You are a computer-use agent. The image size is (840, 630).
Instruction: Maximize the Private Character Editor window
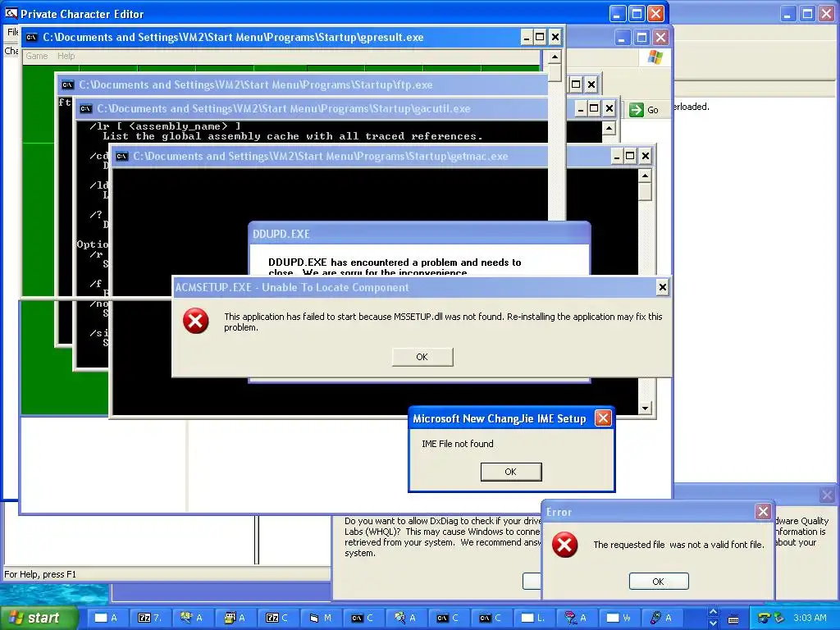[637, 13]
